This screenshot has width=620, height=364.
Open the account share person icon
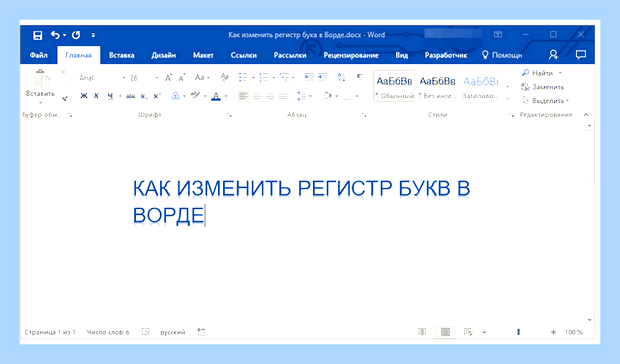pos(553,55)
